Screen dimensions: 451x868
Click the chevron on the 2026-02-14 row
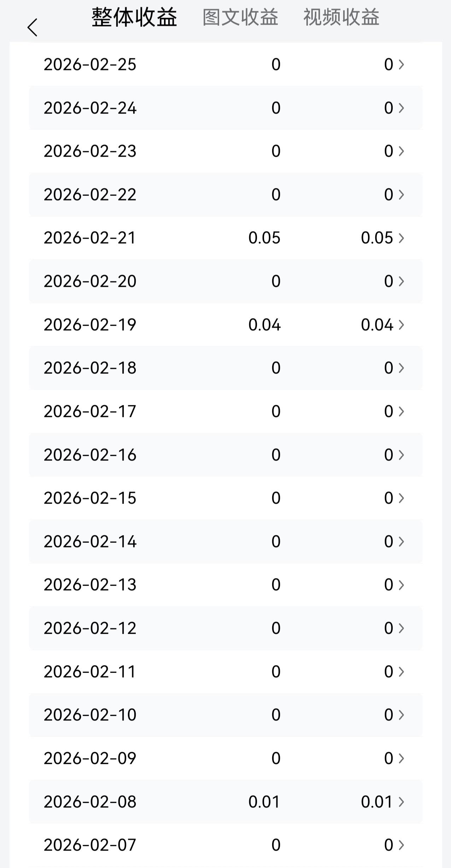401,542
